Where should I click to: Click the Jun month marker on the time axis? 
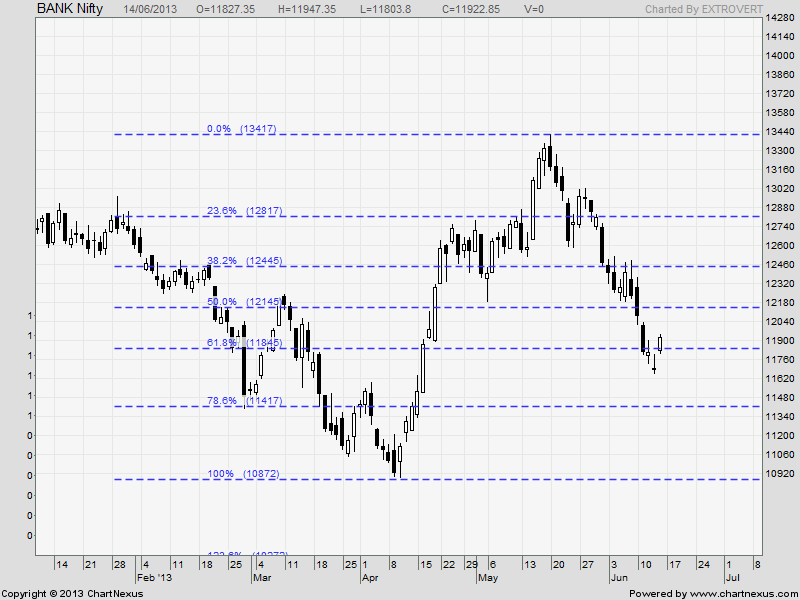click(617, 578)
